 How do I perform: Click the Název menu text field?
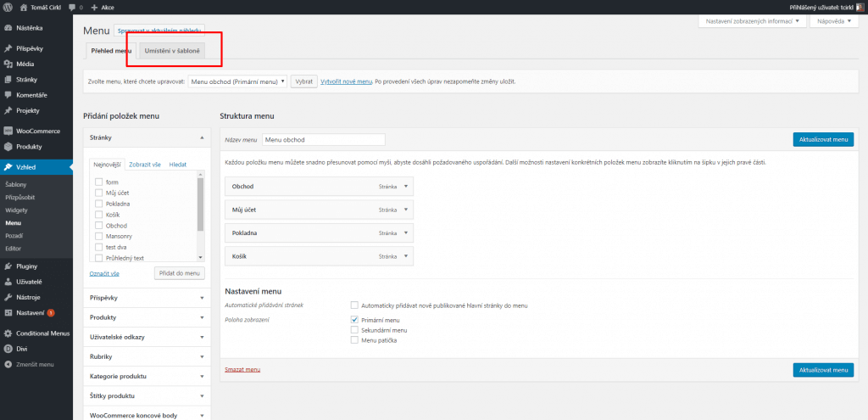pos(323,140)
